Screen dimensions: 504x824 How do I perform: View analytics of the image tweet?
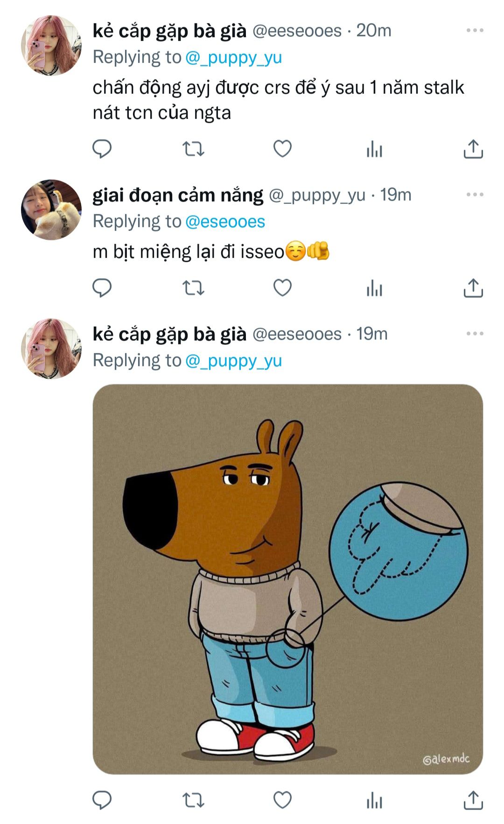pos(374,800)
